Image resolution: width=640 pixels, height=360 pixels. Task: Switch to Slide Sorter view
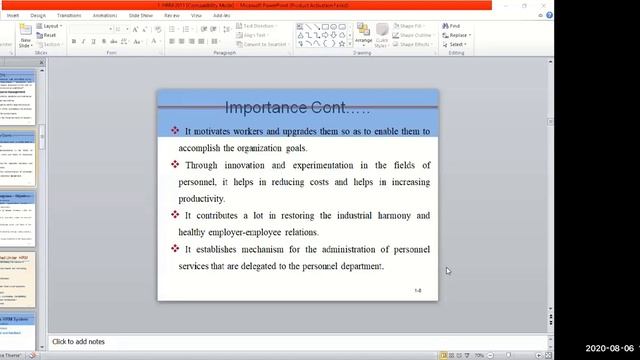point(451,356)
